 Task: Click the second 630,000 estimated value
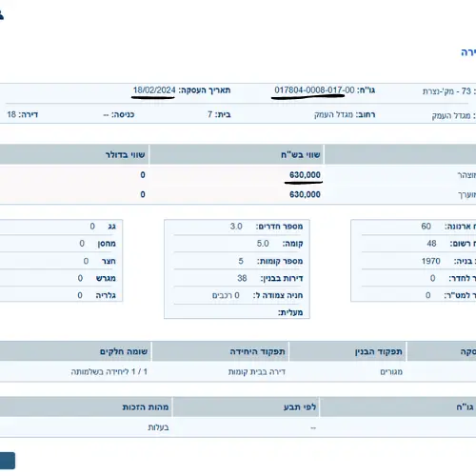[305, 194]
